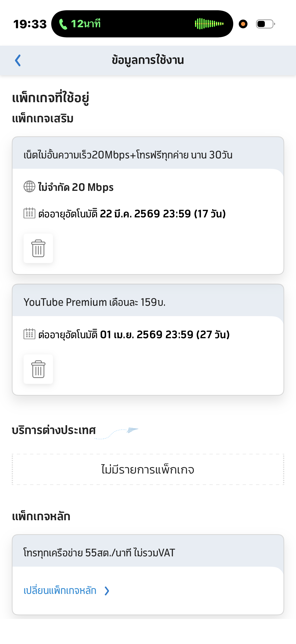Tap the ไม่มีรายการแพ็กเกจ empty box
The width and height of the screenshot is (296, 644).
(x=148, y=470)
